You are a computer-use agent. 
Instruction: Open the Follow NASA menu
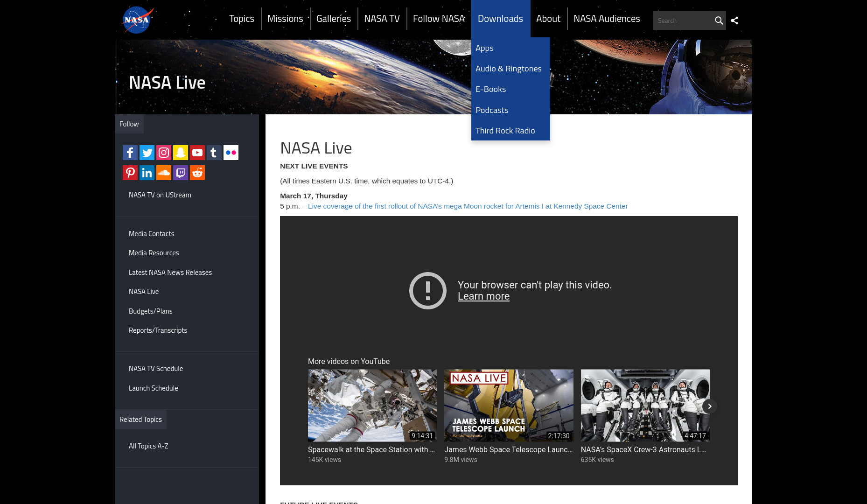click(x=439, y=19)
